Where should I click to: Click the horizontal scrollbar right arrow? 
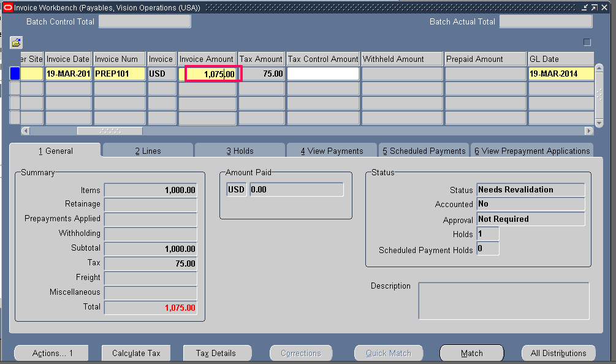[588, 131]
